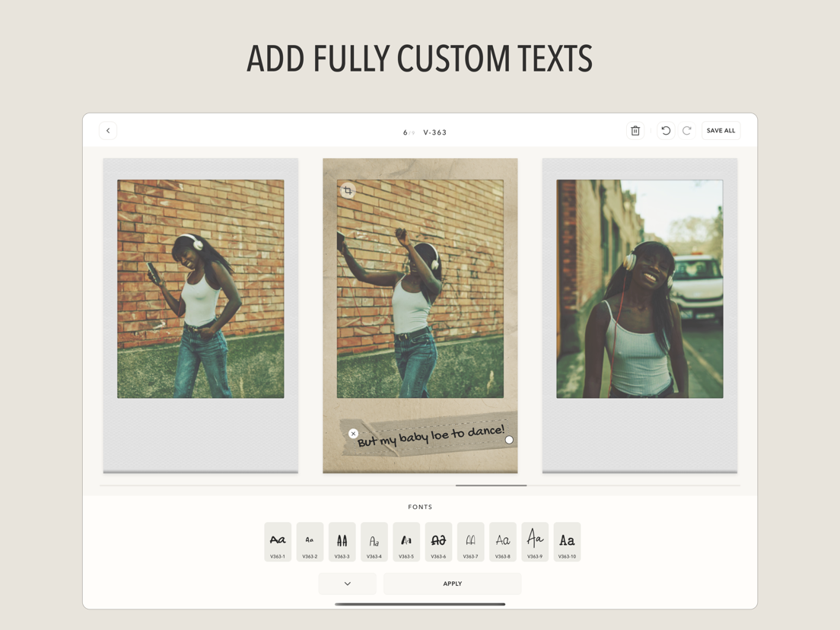840x630 pixels.
Task: Toggle font V363-8 selection
Action: (502, 541)
